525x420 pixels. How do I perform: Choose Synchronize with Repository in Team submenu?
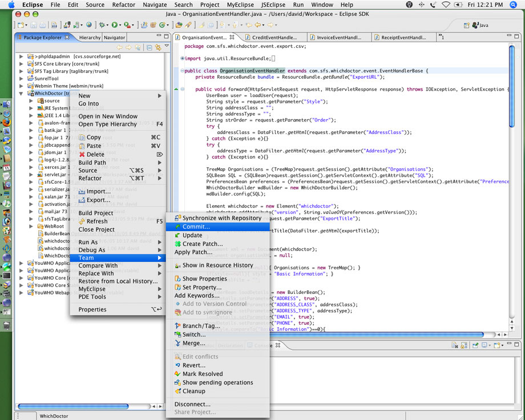point(217,218)
